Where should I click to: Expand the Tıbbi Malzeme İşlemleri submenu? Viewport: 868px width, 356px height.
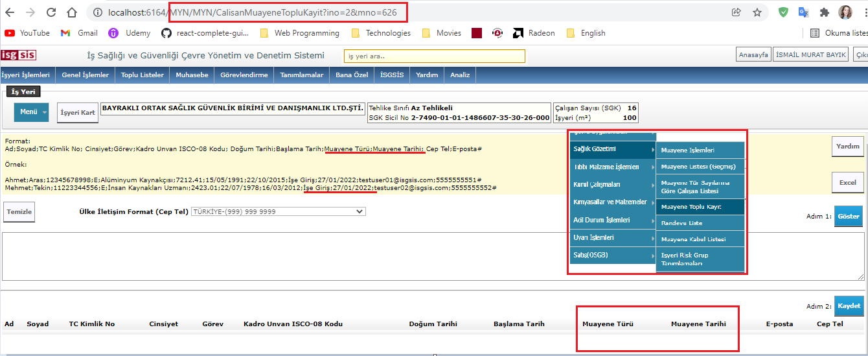click(612, 167)
